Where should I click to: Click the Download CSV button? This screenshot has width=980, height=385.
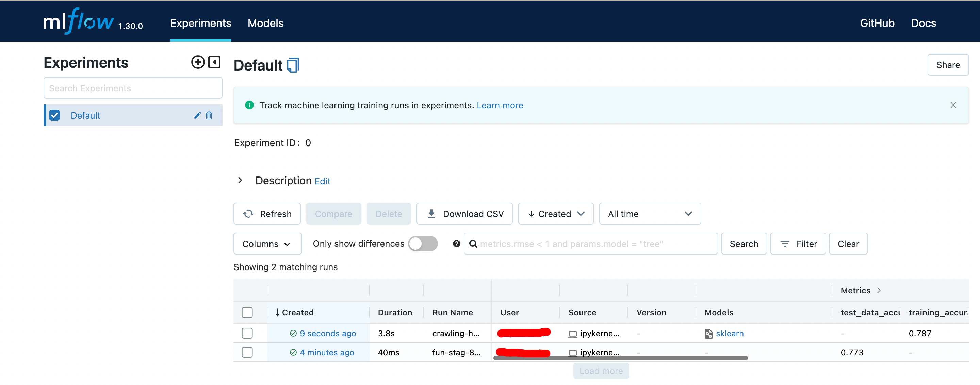tap(464, 214)
